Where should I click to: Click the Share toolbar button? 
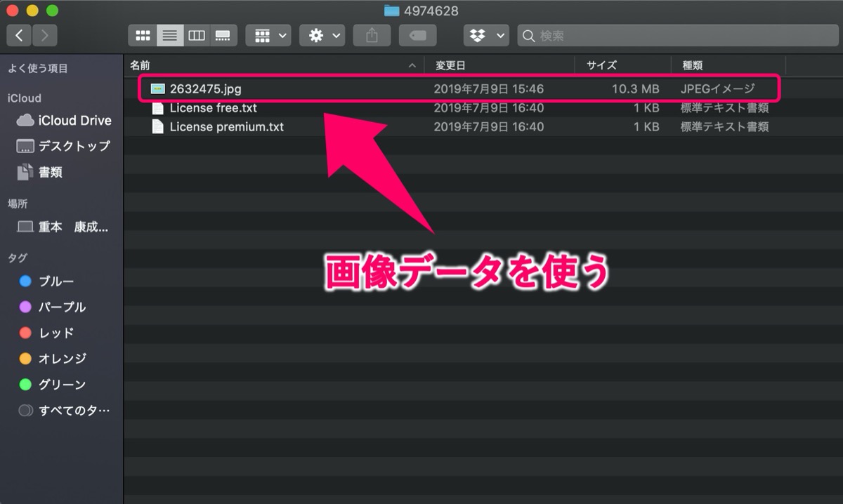[x=372, y=35]
